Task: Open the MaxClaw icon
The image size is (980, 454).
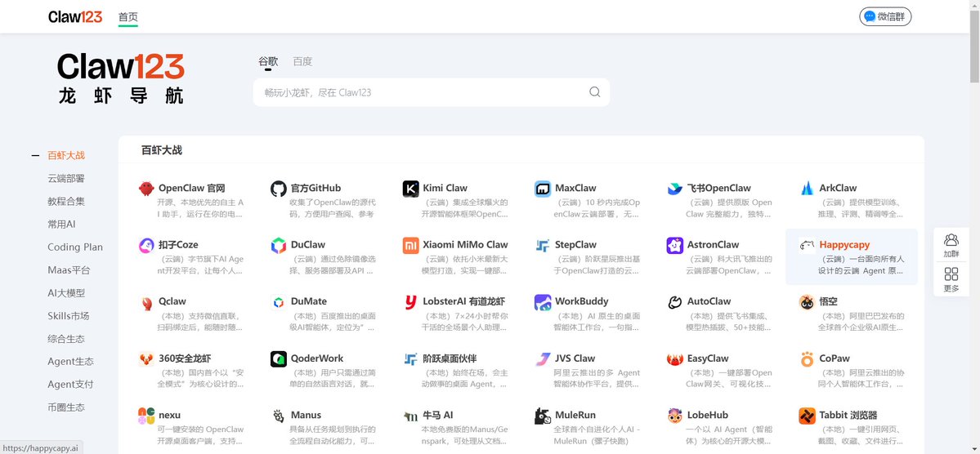Action: coord(543,189)
